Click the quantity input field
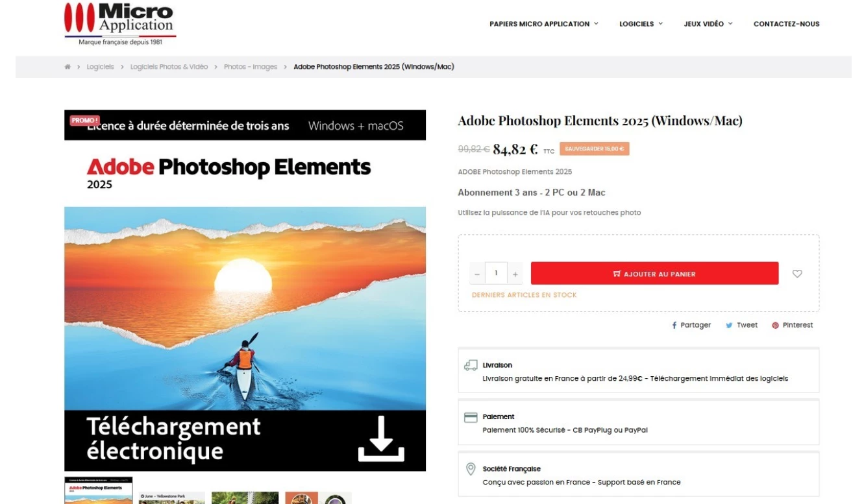This screenshot has width=864, height=504. (x=496, y=273)
